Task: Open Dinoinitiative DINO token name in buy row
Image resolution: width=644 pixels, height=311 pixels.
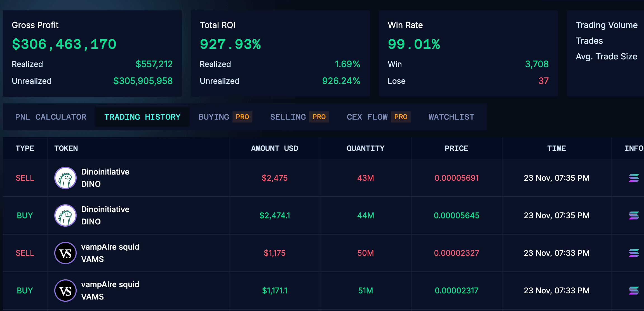Action: (105, 215)
